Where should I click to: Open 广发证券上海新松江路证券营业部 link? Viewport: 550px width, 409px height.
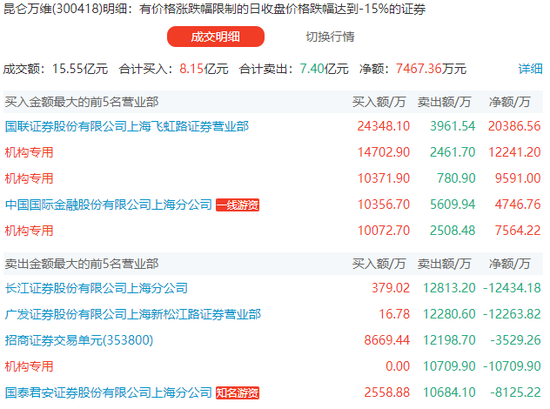point(133,314)
